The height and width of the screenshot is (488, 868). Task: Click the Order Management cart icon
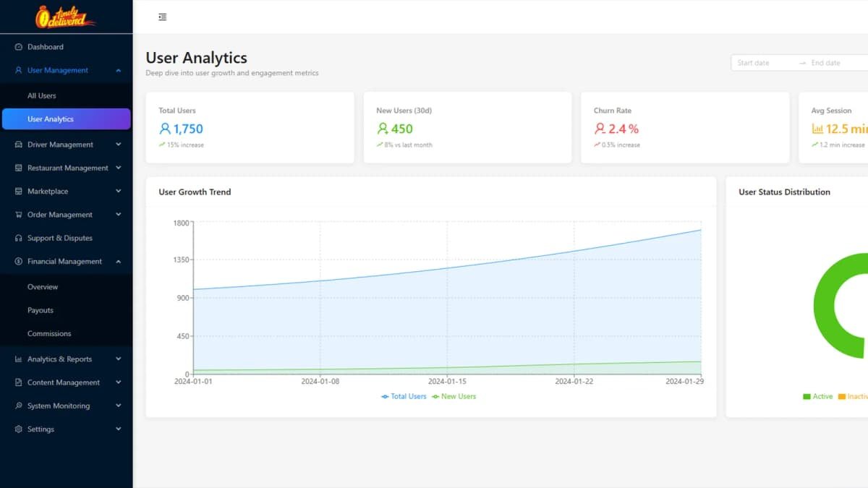19,215
